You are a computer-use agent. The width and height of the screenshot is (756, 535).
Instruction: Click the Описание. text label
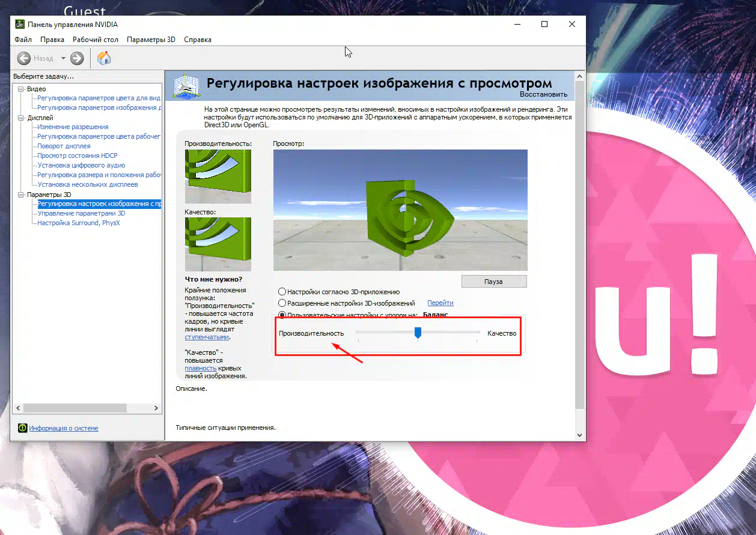point(191,388)
